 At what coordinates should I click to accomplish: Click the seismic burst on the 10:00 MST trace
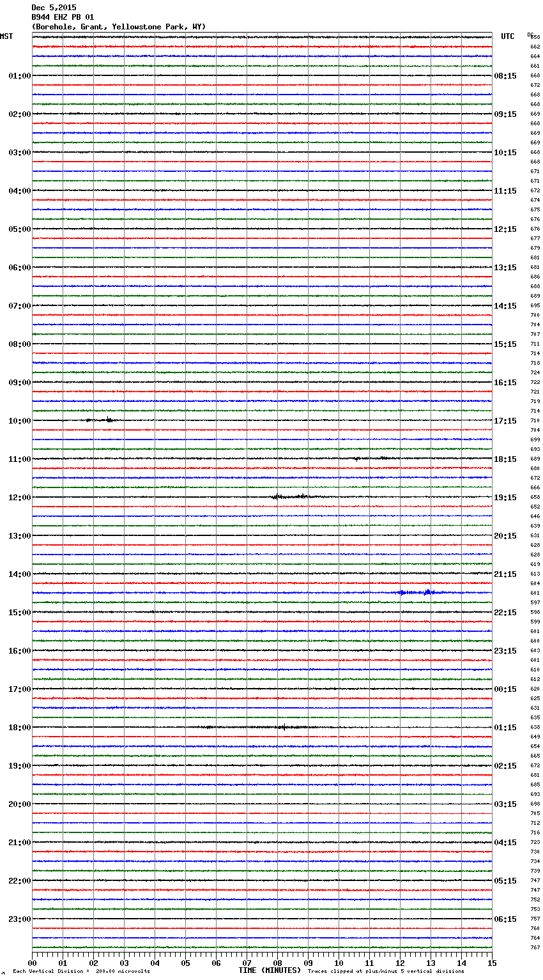click(101, 420)
